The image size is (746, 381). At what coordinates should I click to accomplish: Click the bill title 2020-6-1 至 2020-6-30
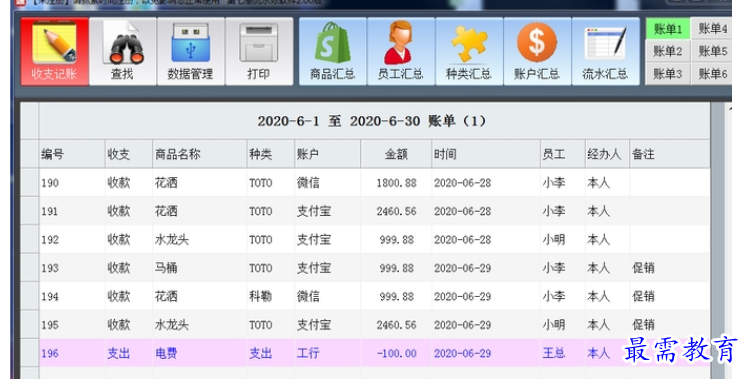coord(339,121)
